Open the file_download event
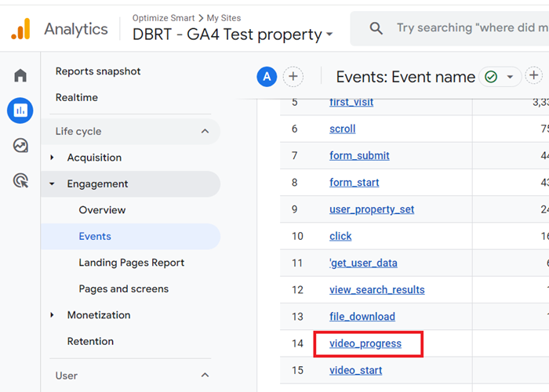Screen dimensions: 549x392 pyautogui.click(x=362, y=317)
